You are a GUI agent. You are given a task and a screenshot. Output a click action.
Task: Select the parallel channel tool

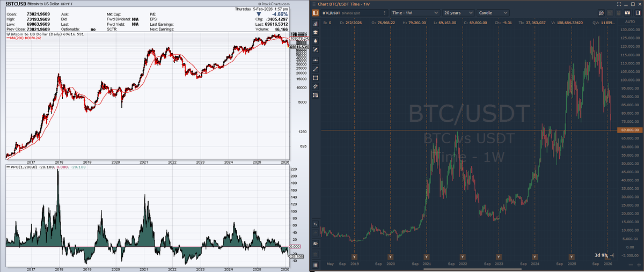316,86
